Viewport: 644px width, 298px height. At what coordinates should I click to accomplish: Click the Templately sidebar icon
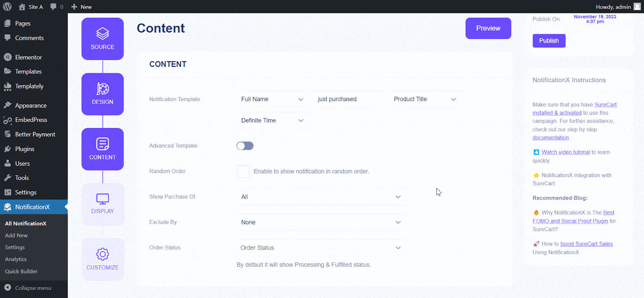coord(8,86)
